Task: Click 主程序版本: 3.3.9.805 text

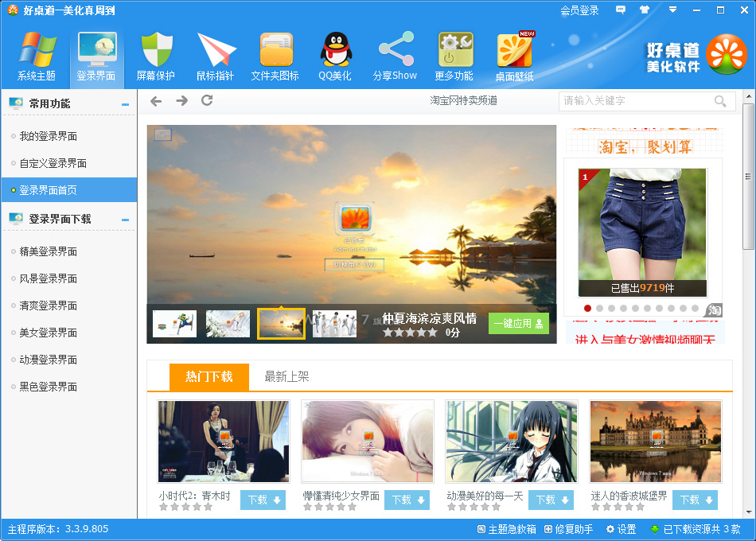Action: [58, 529]
